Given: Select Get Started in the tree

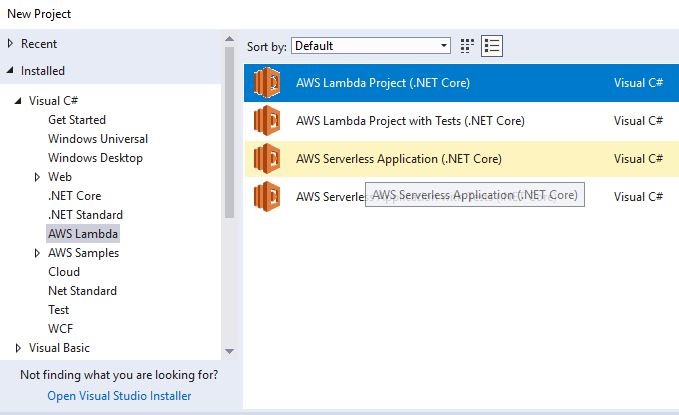Looking at the screenshot, I should point(77,120).
